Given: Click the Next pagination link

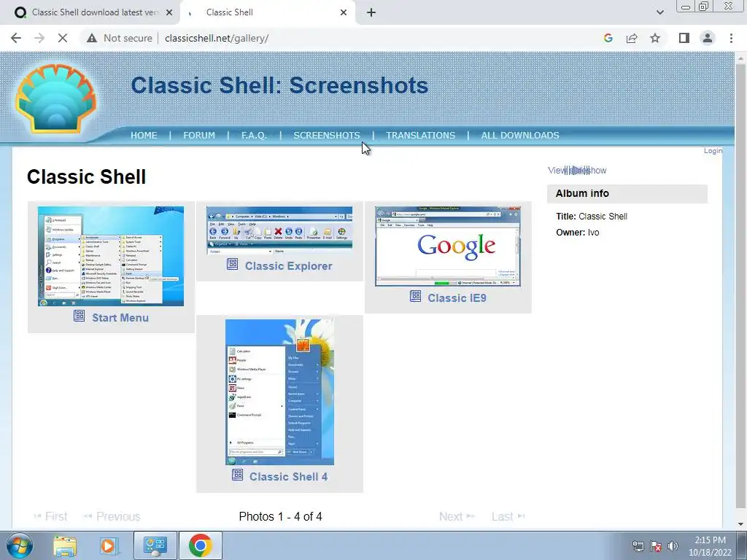Looking at the screenshot, I should point(457,517).
